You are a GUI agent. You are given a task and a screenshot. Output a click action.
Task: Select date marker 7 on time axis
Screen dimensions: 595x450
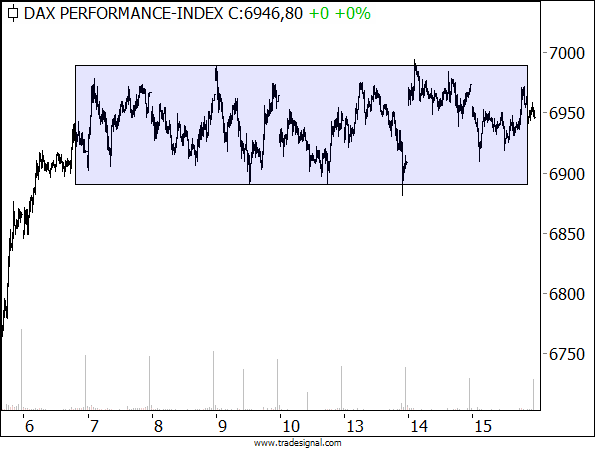[94, 426]
